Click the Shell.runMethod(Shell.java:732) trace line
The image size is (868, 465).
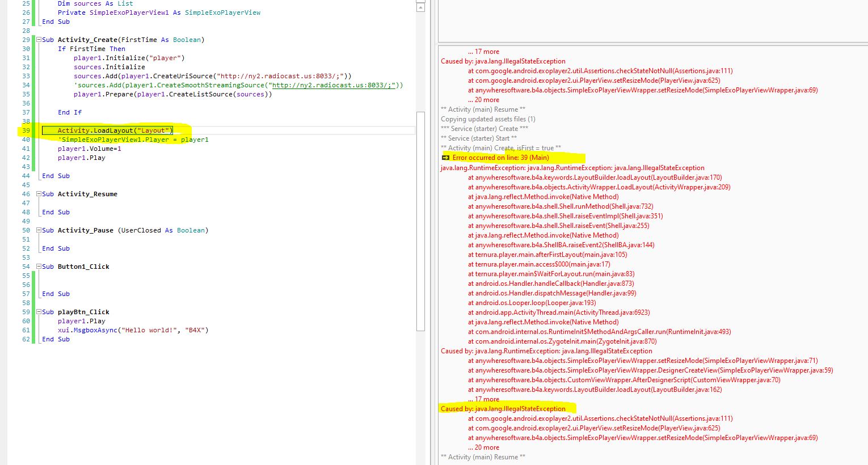pyautogui.click(x=561, y=206)
